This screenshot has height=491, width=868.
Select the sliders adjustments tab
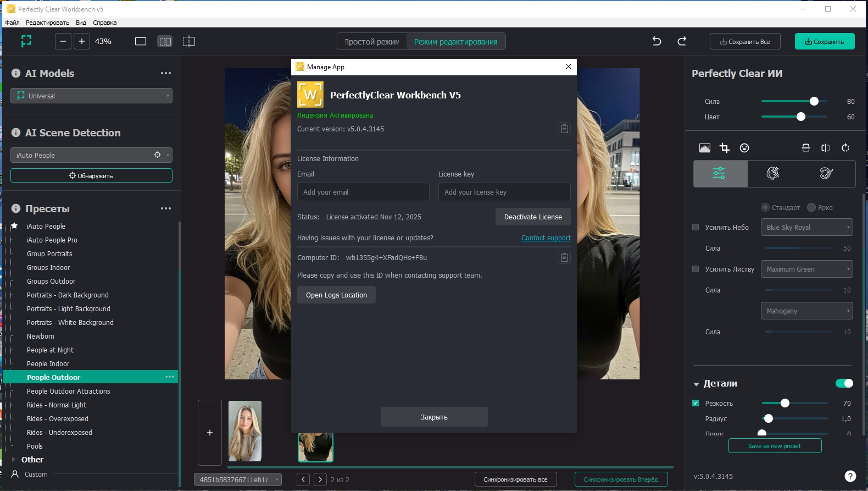tap(720, 173)
